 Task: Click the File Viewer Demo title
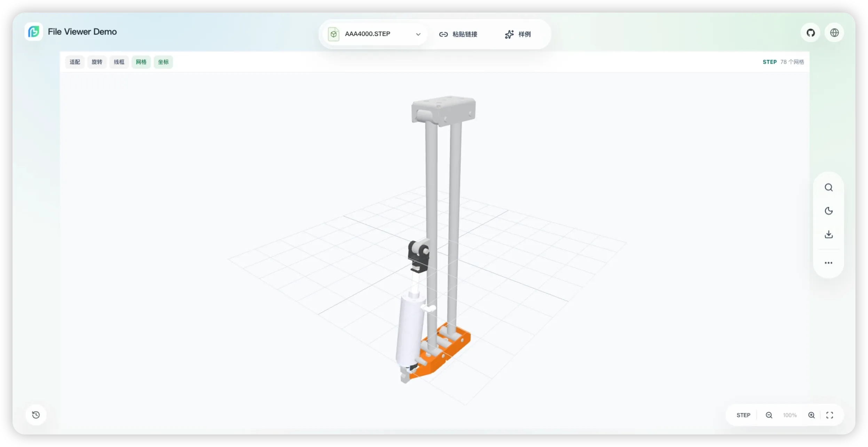click(x=82, y=32)
